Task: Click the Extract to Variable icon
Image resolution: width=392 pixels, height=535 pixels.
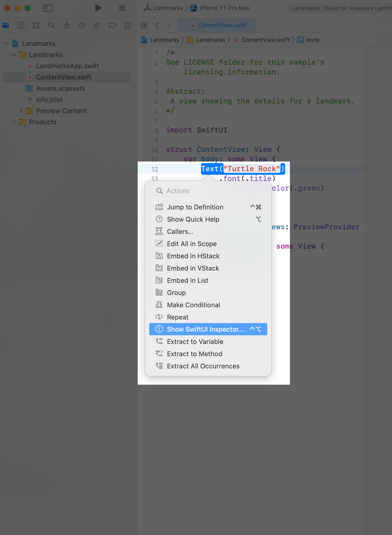Action: (159, 341)
